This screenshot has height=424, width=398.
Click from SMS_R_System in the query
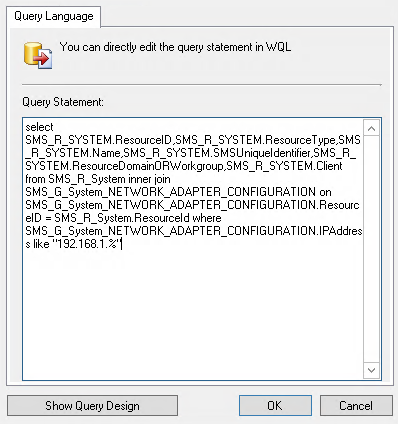click(76, 179)
